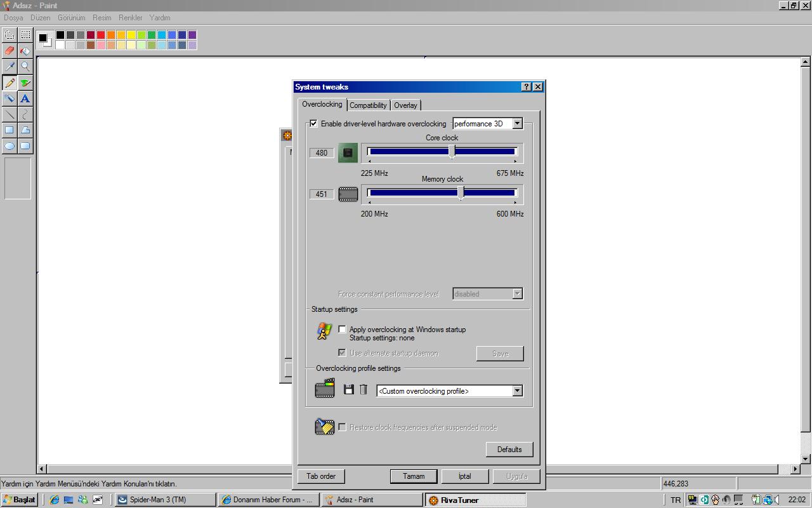Viewport: 812px width, 508px height.
Task: Open the Dosya menu in Paint
Action: coord(13,18)
